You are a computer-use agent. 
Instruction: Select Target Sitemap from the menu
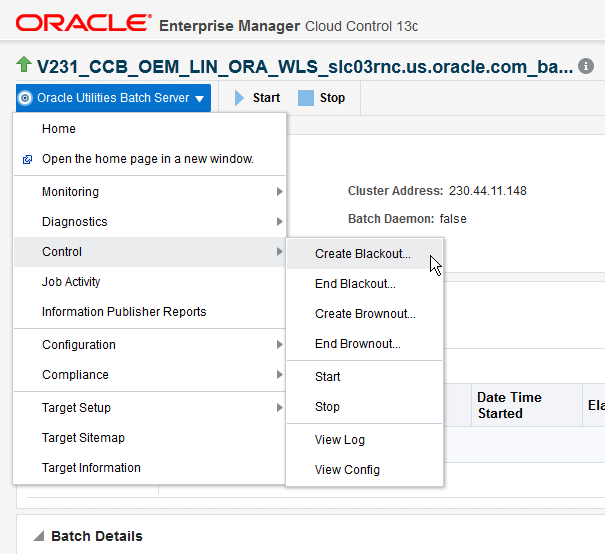coord(150,438)
